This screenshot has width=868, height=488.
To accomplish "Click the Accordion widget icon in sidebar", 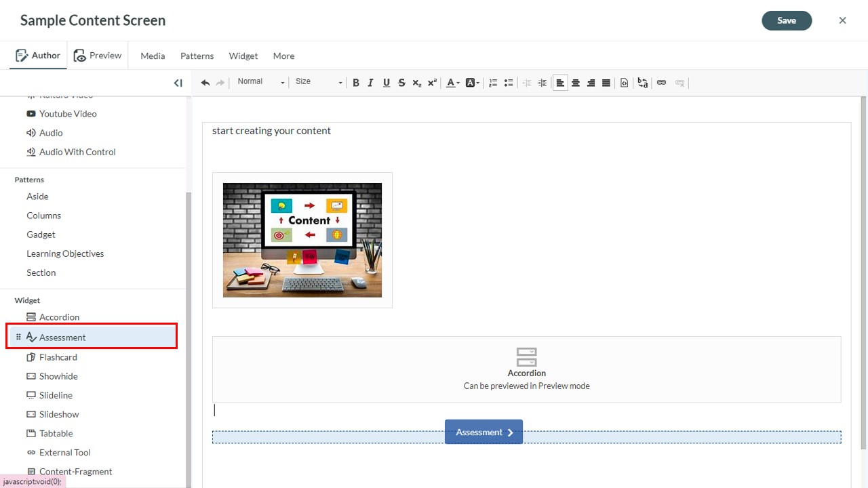I will point(31,317).
